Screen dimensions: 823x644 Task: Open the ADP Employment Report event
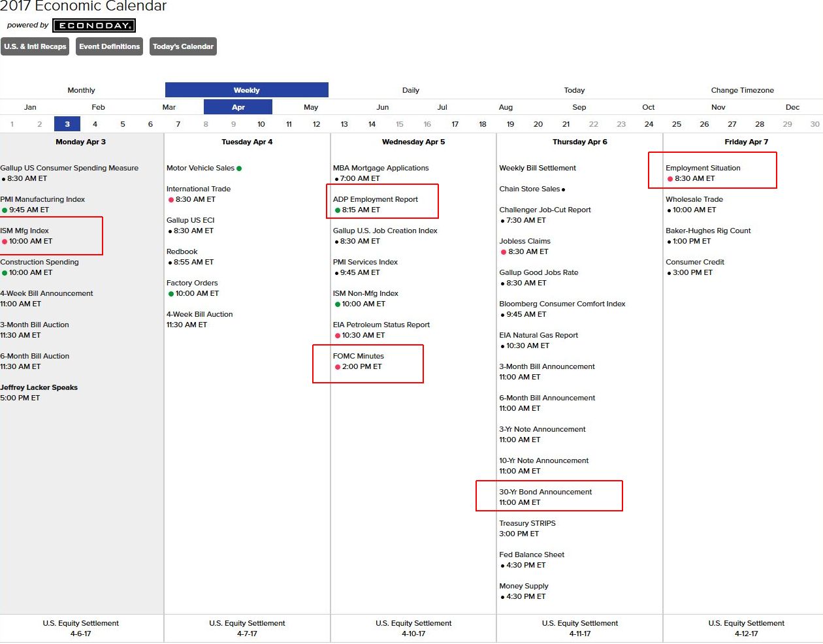click(x=376, y=199)
